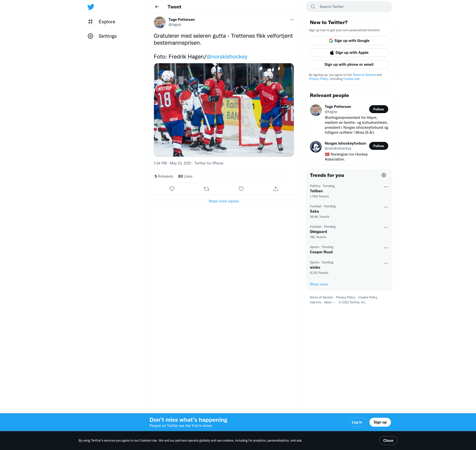Click the @tagep handle in tweet header
476x450 pixels.
click(175, 25)
